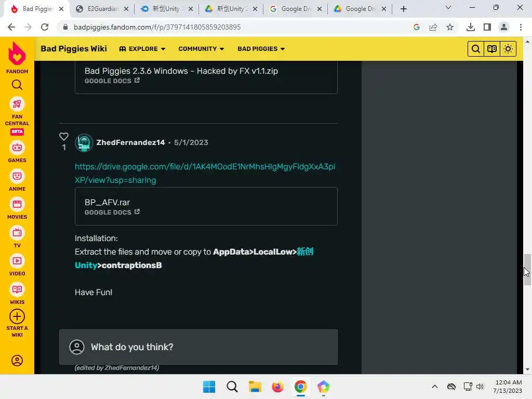
Task: Open Chrome tab search chevron
Action: point(448,7)
